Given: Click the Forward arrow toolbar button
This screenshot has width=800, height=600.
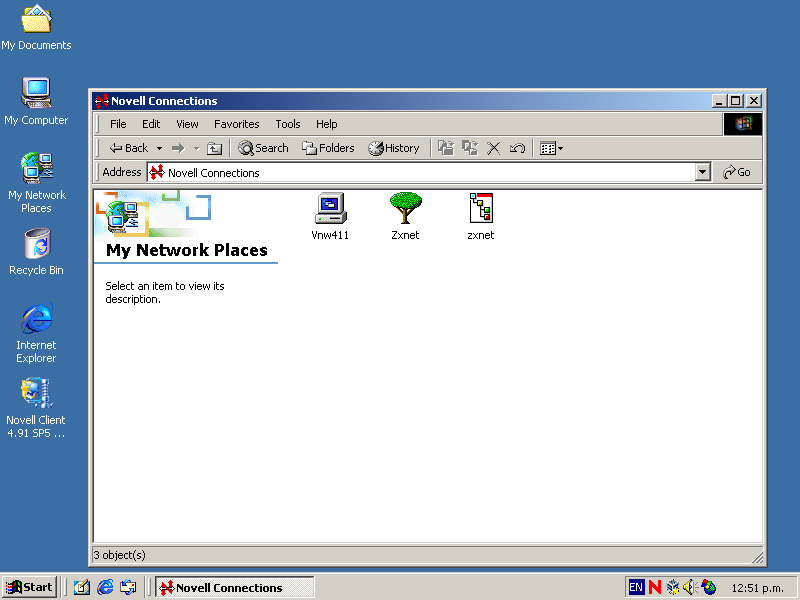Looking at the screenshot, I should pos(178,148).
